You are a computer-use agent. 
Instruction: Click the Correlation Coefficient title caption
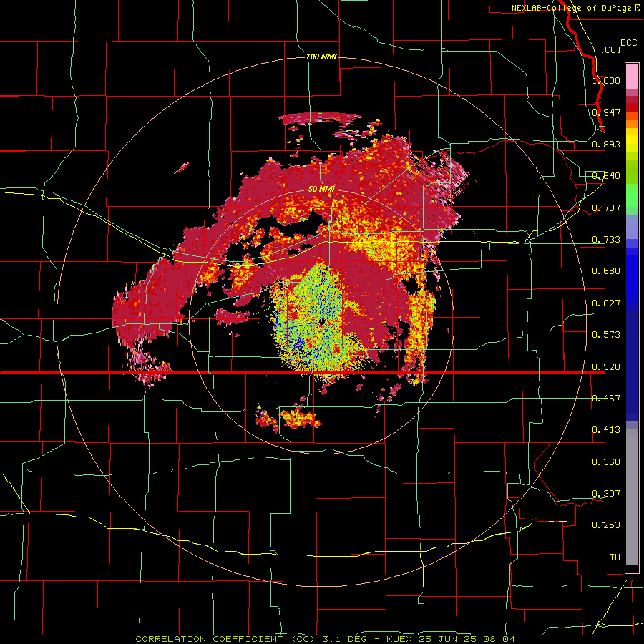(324, 639)
